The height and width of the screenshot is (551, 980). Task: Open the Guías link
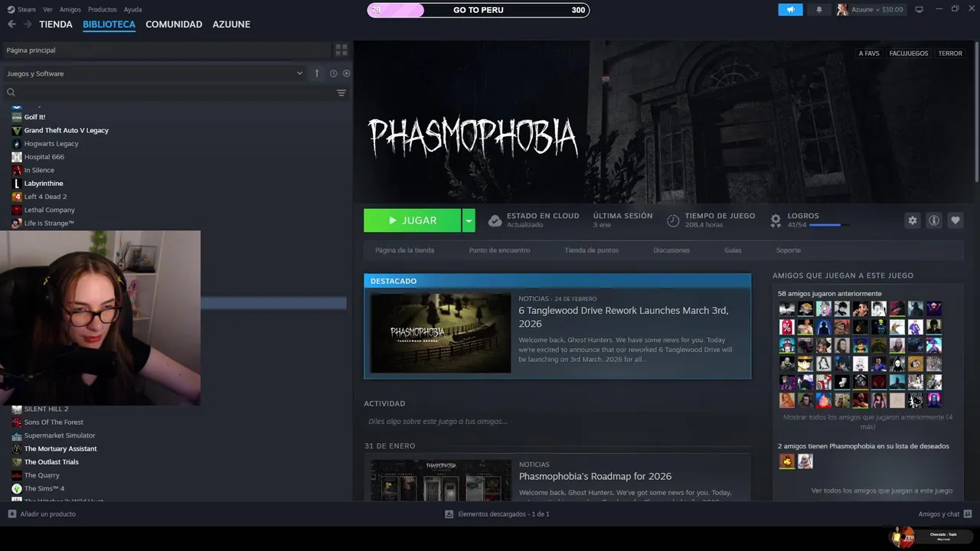(x=733, y=250)
